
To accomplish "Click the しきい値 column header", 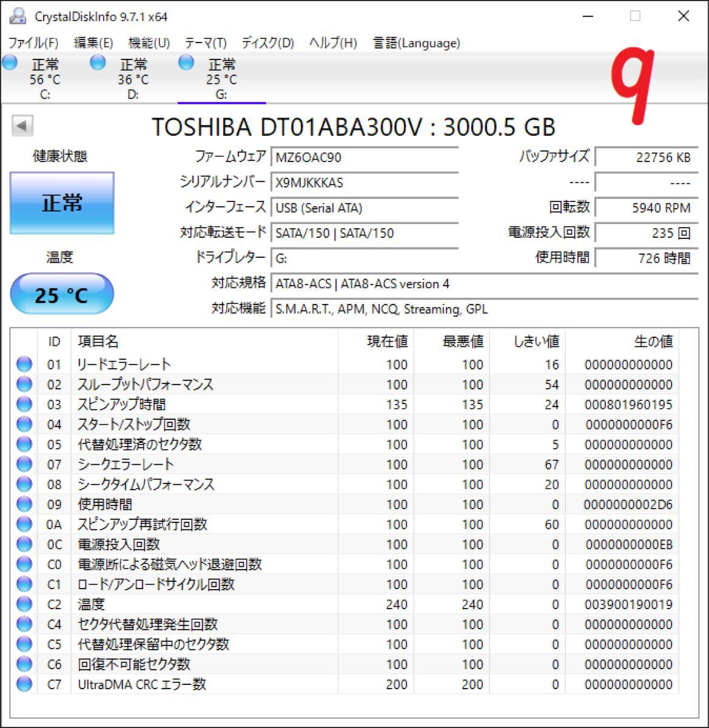I will [528, 342].
